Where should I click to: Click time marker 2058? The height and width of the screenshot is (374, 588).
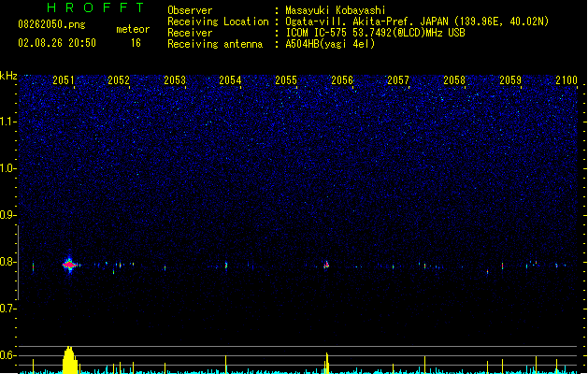(454, 80)
